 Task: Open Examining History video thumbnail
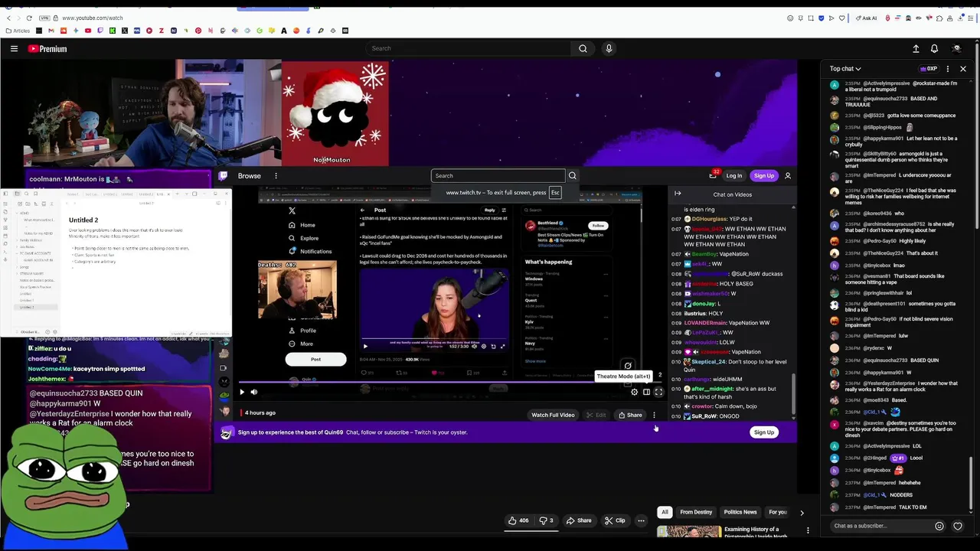pos(688,531)
